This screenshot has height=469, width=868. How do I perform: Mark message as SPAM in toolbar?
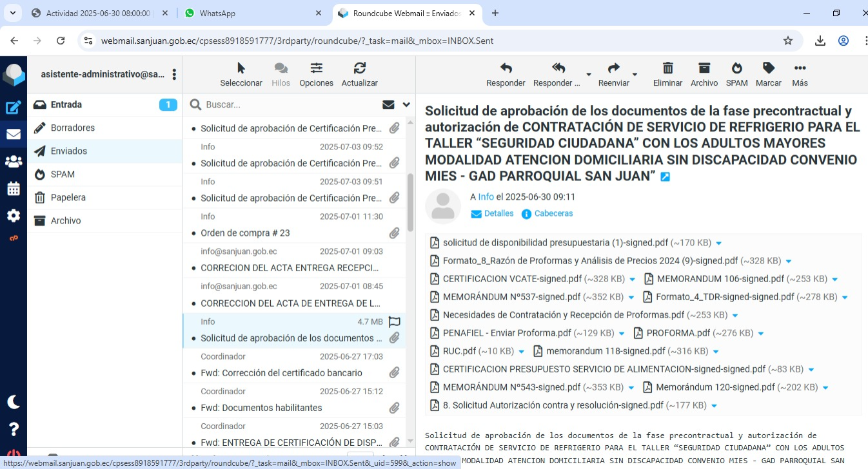[736, 68]
